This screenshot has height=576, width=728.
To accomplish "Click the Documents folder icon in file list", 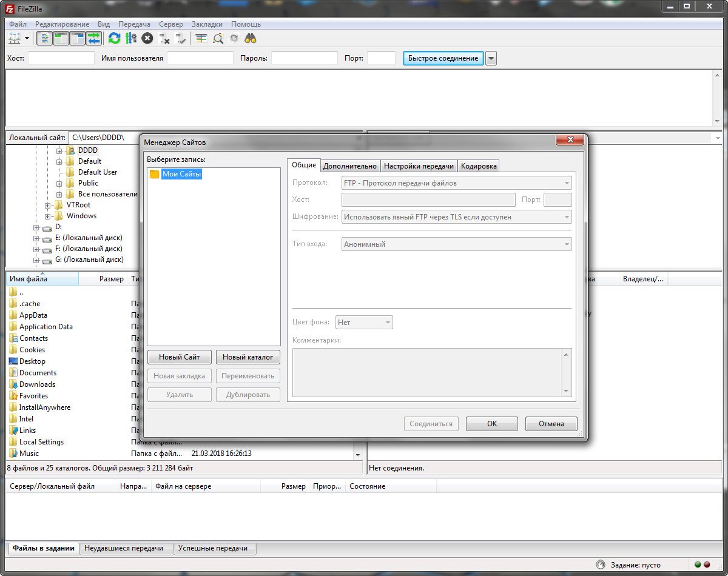I will [x=13, y=373].
